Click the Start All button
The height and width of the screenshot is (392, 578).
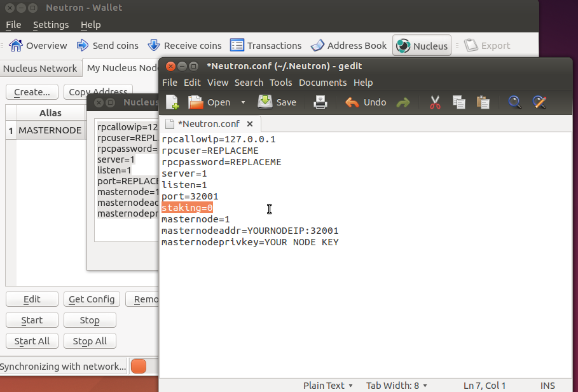click(32, 341)
